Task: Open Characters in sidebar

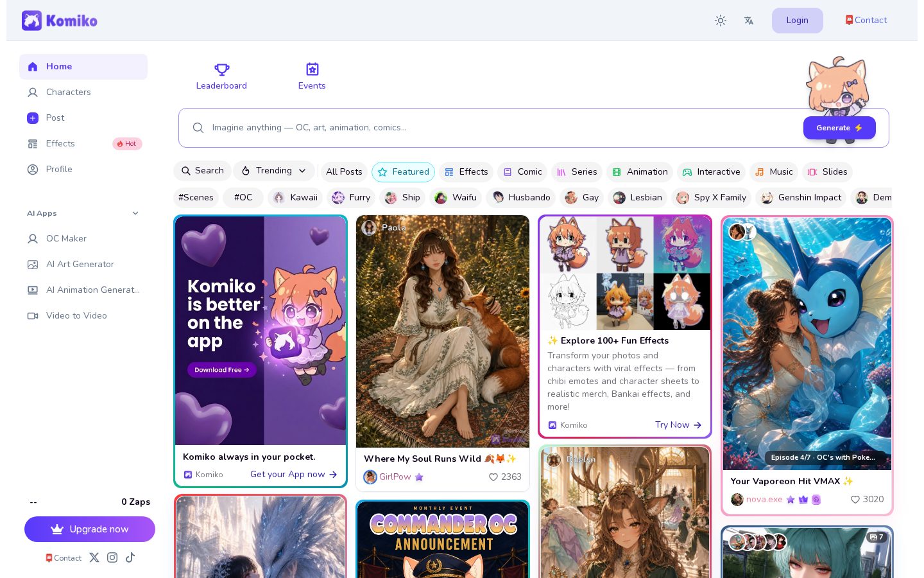Action: 83,92
